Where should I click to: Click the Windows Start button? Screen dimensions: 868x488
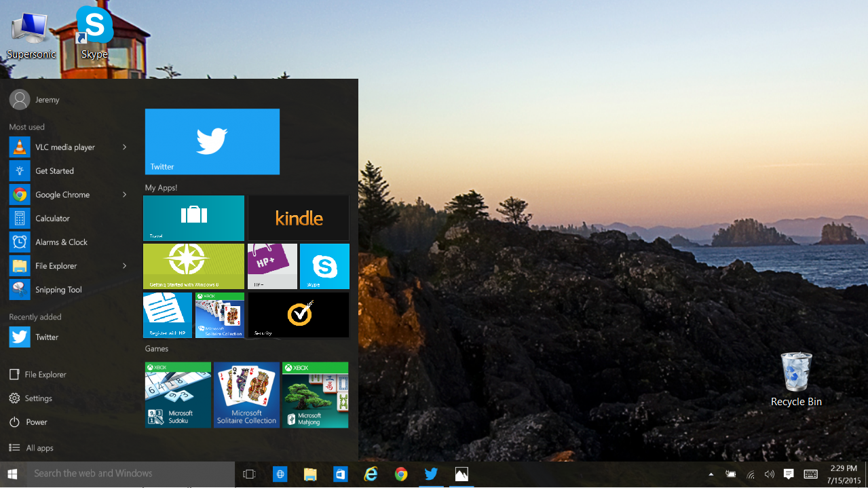pos(12,474)
